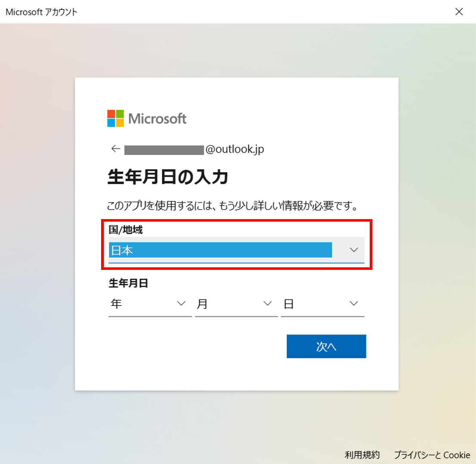This screenshot has width=476, height=464.
Task: Click the 次へ button
Action: point(326,346)
